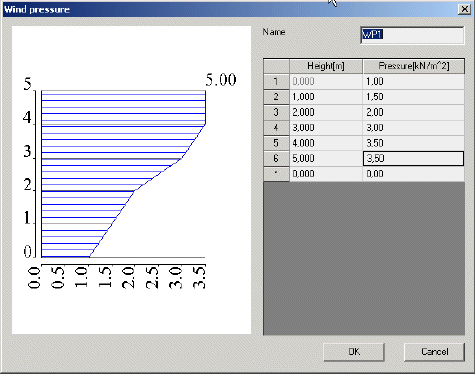This screenshot has width=475, height=374.
Task: Click the Name field containing WP1
Action: coord(412,35)
